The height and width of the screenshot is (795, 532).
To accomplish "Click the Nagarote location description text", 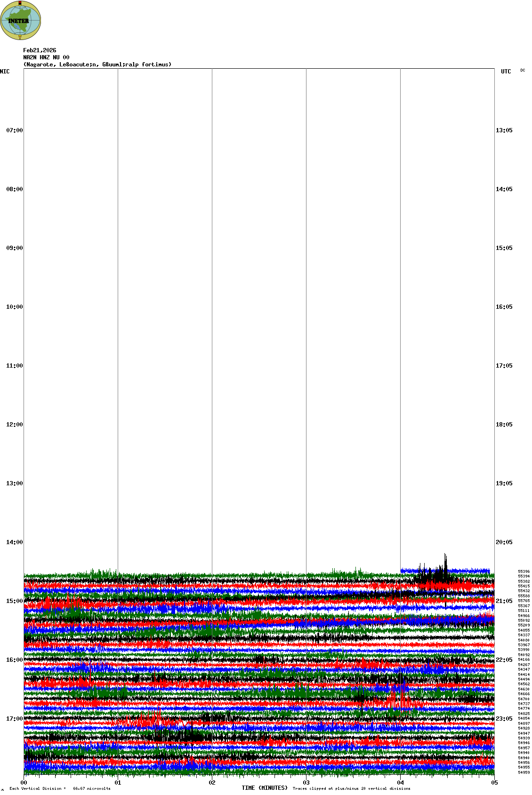I will coord(97,64).
